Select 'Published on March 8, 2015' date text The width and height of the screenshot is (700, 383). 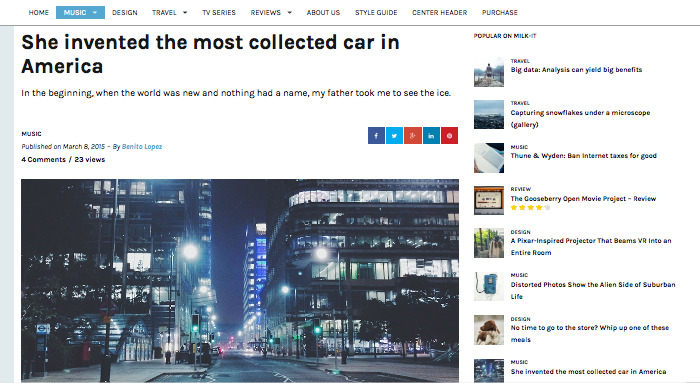click(63, 146)
